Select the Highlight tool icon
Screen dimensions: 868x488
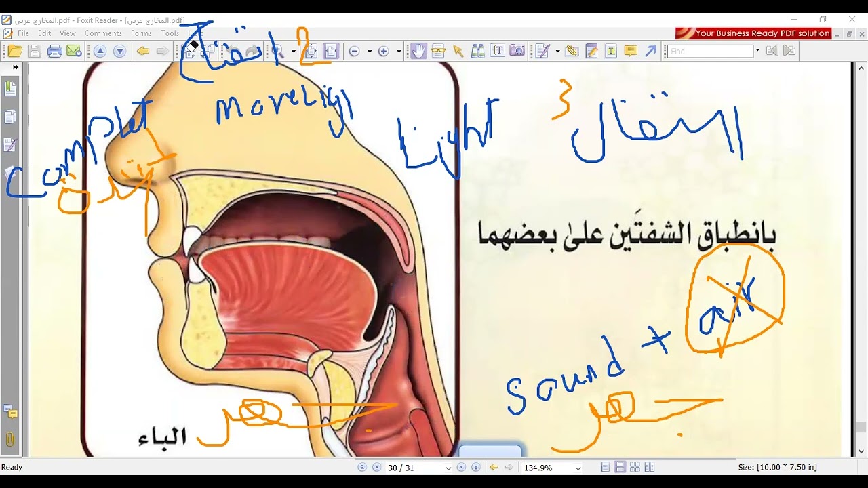(591, 51)
